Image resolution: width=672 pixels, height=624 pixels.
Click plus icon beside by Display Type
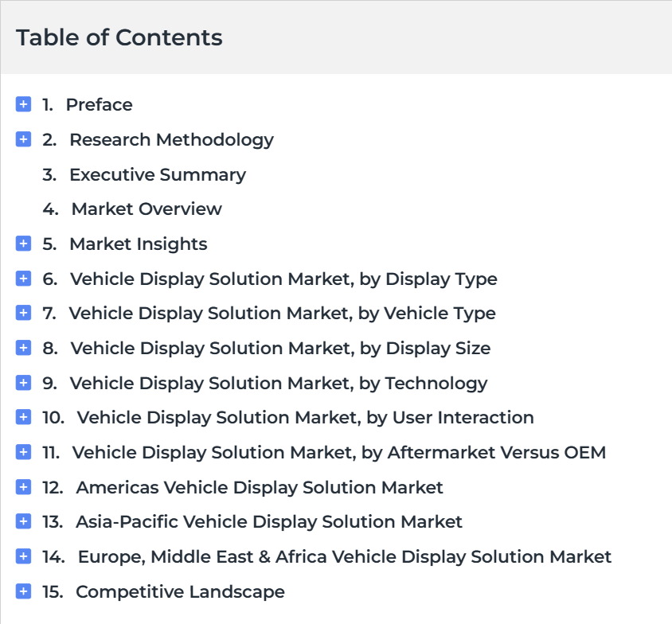coord(23,279)
